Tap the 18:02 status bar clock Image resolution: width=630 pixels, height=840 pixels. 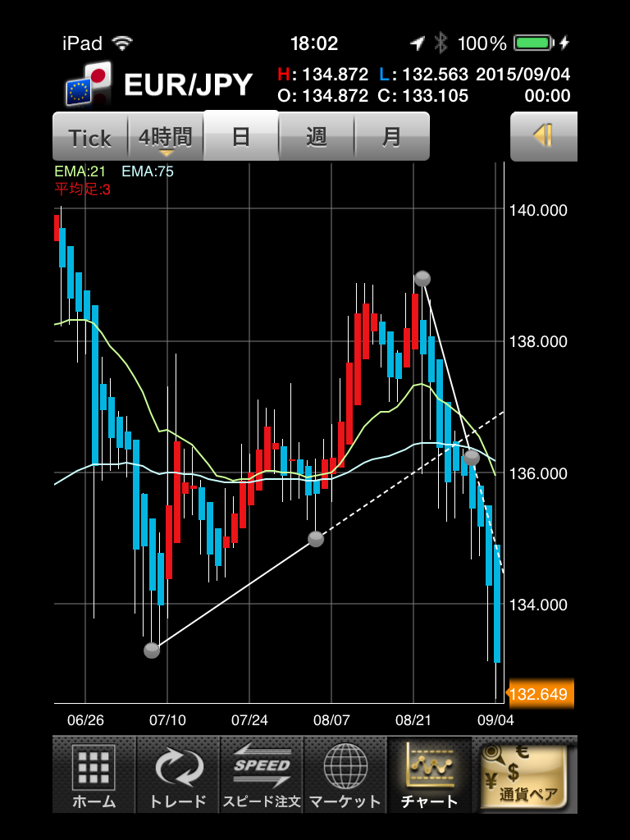(314, 43)
